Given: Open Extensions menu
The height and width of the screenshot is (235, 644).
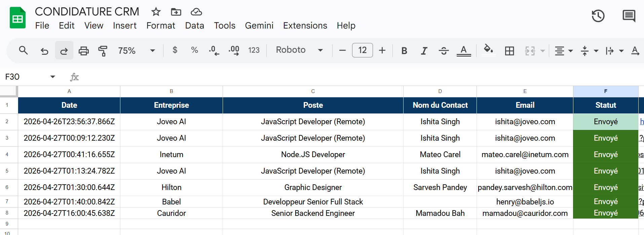Looking at the screenshot, I should click(305, 26).
